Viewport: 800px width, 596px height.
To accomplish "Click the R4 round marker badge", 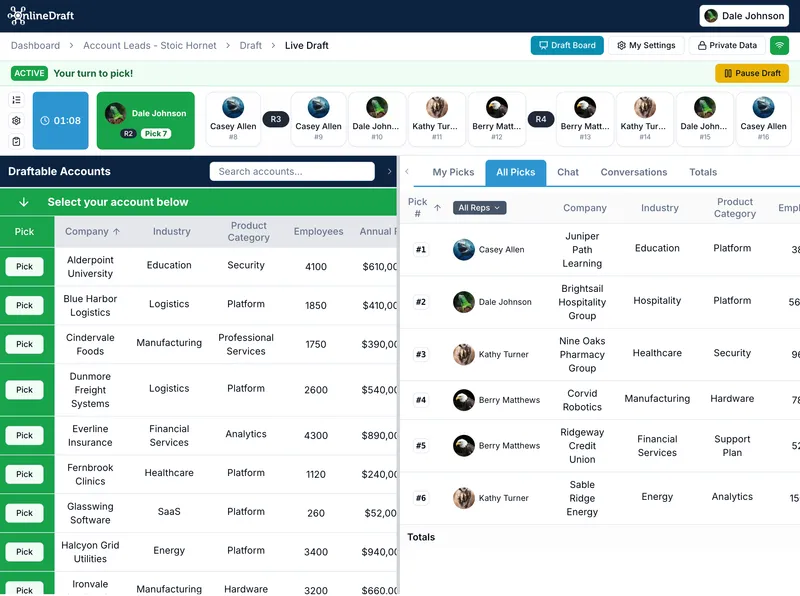I will (x=541, y=119).
